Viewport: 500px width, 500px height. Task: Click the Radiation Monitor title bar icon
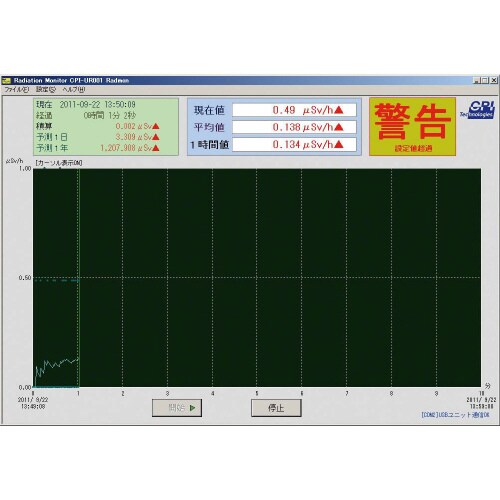pyautogui.click(x=6, y=80)
